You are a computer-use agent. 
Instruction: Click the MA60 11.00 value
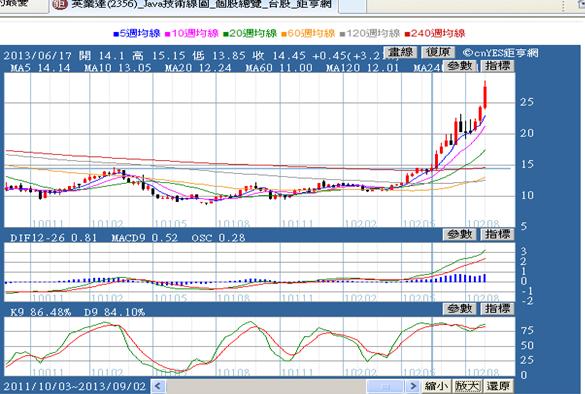click(279, 68)
